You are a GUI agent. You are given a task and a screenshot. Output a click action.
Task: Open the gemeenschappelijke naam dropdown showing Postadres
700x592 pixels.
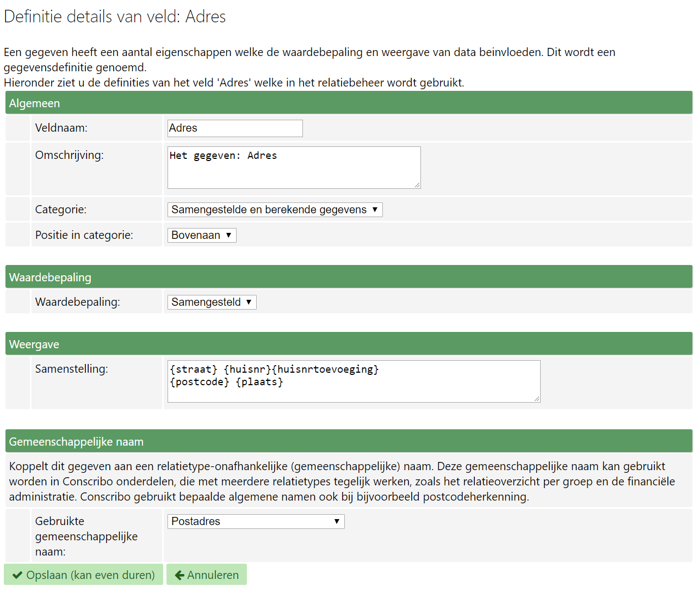[x=256, y=521]
